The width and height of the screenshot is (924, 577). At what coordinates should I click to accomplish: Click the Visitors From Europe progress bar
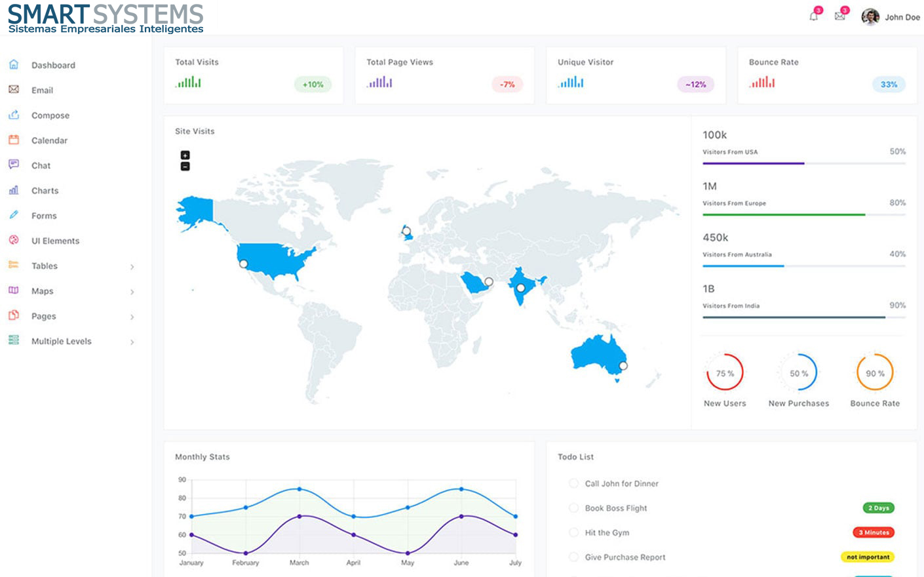tap(804, 214)
